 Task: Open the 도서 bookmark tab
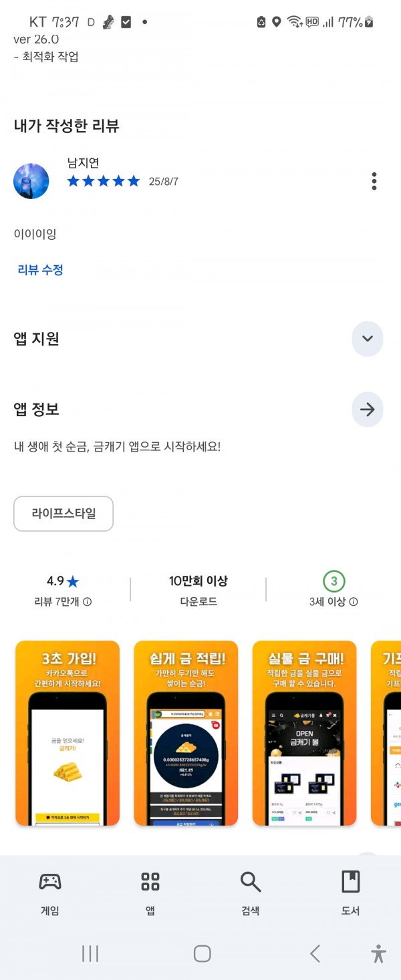tap(351, 894)
